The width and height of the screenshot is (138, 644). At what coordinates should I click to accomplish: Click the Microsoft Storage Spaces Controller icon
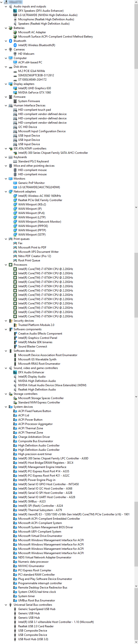(15, 398)
